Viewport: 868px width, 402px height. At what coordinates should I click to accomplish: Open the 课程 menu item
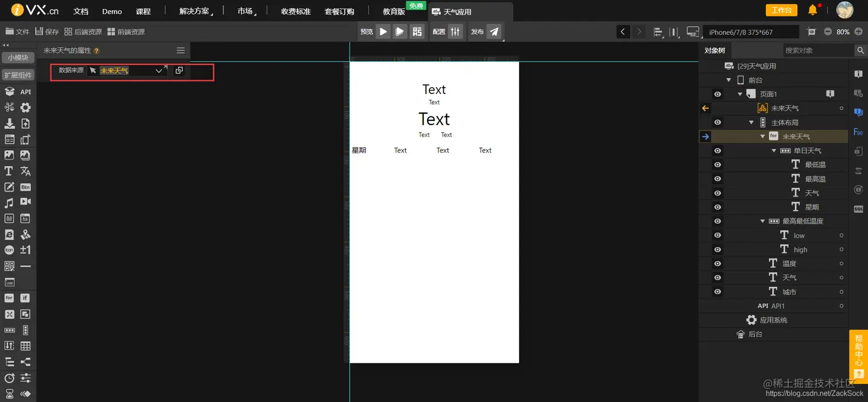[x=143, y=11]
